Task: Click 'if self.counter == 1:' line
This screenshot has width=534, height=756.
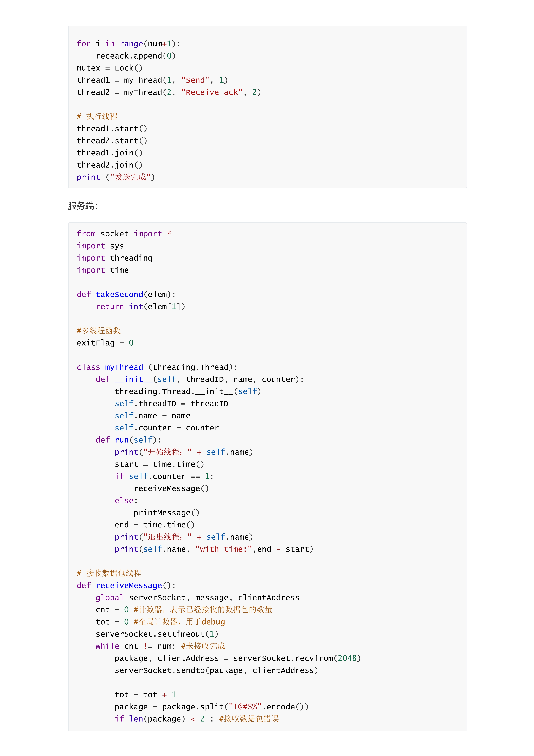Action: click(x=164, y=477)
